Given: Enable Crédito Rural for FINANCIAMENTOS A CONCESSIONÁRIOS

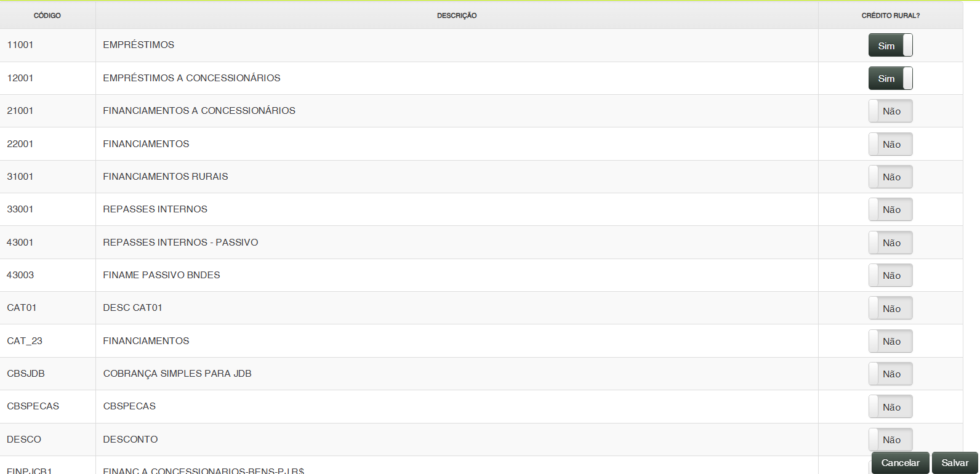Looking at the screenshot, I should tap(890, 111).
